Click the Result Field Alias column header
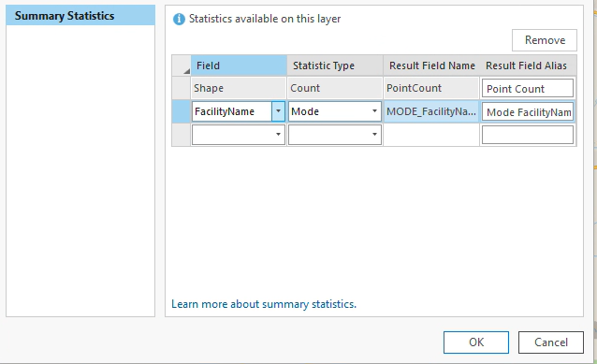Screen dimensions: 597x364 click(x=528, y=66)
